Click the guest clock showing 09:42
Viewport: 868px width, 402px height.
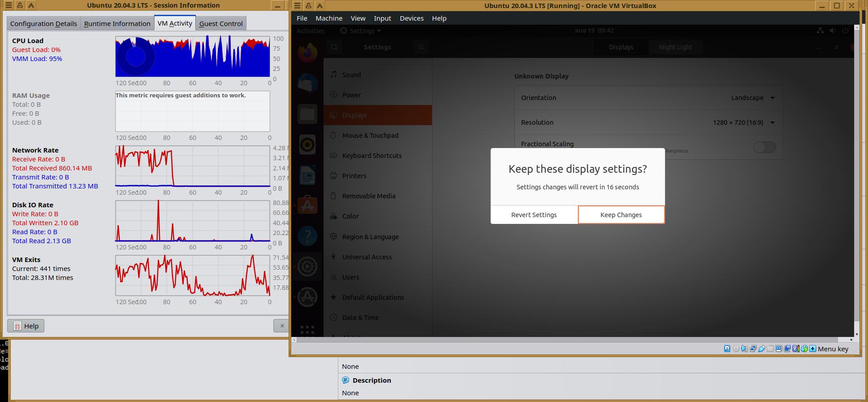tap(594, 31)
